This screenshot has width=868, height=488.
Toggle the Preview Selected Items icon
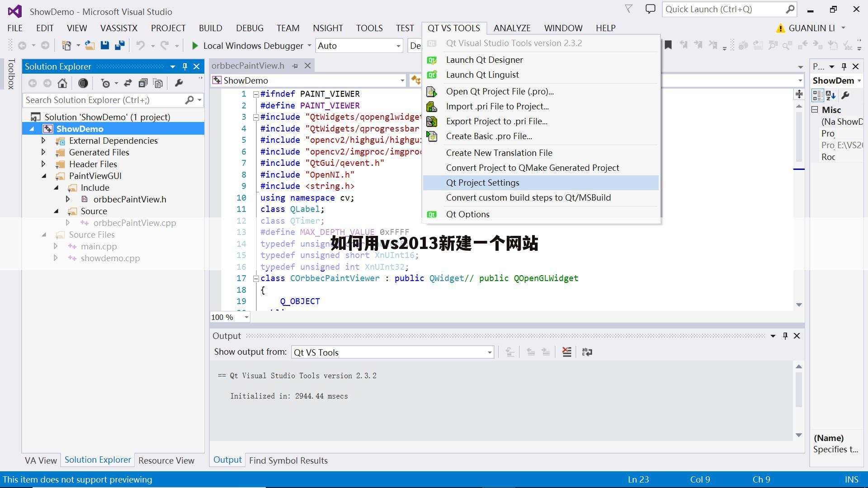pyautogui.click(x=158, y=83)
